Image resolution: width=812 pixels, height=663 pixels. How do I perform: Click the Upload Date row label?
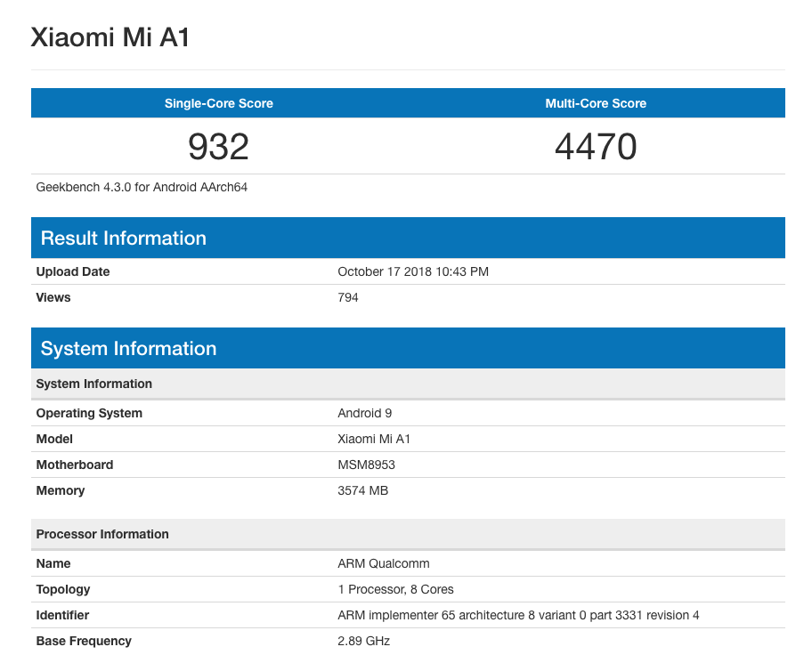(x=73, y=271)
